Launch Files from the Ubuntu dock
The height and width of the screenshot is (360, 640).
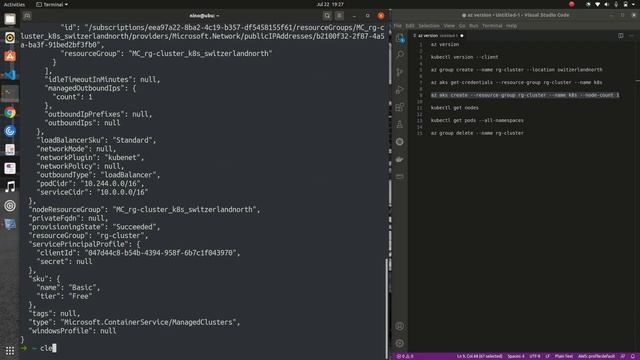click(10, 19)
